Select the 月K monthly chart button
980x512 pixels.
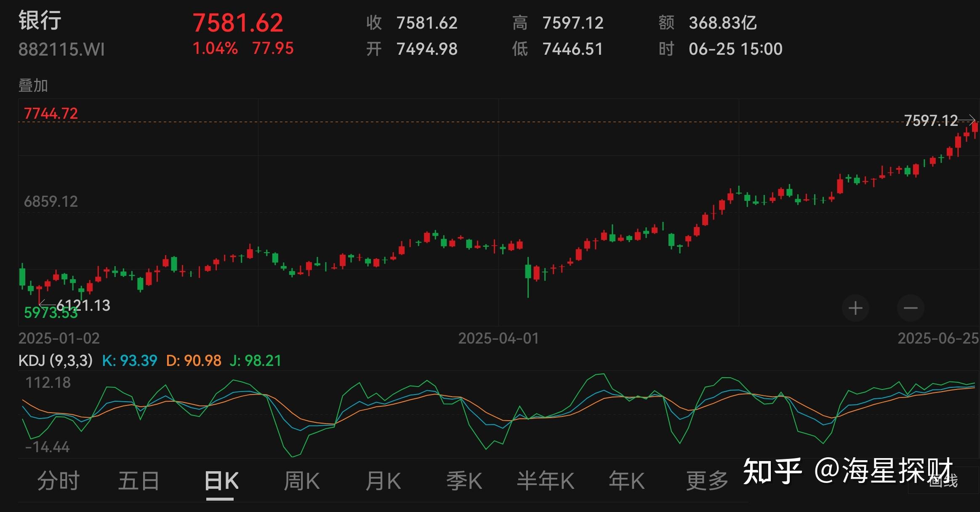pos(383,480)
